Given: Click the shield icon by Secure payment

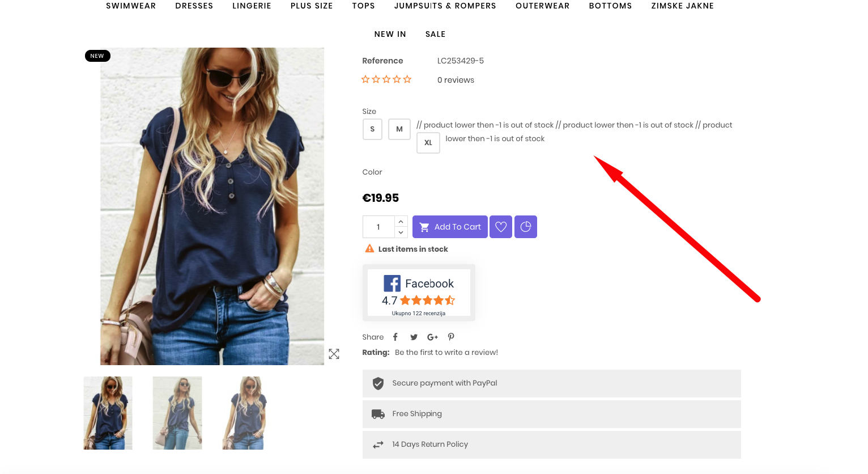Looking at the screenshot, I should 378,383.
